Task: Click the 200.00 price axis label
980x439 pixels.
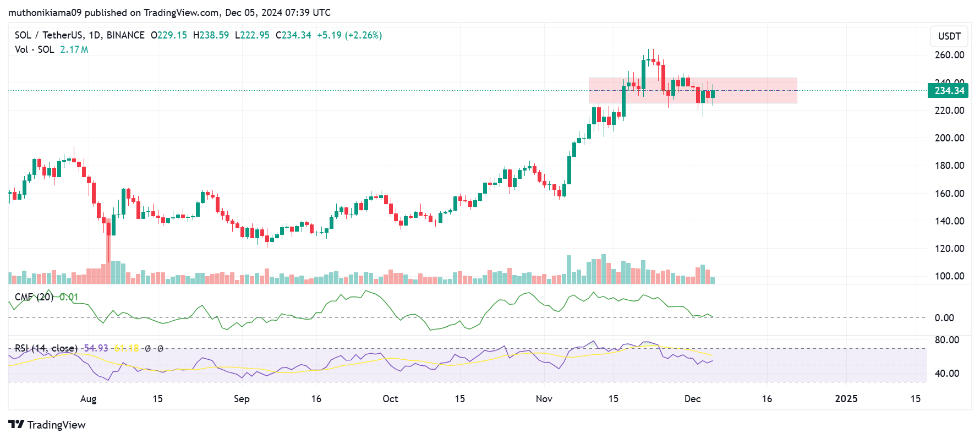Action: [949, 138]
